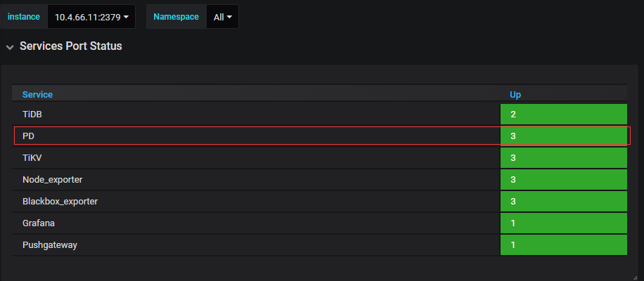The image size is (644, 281).
Task: Select the Grafana service name cell
Action: (39, 223)
